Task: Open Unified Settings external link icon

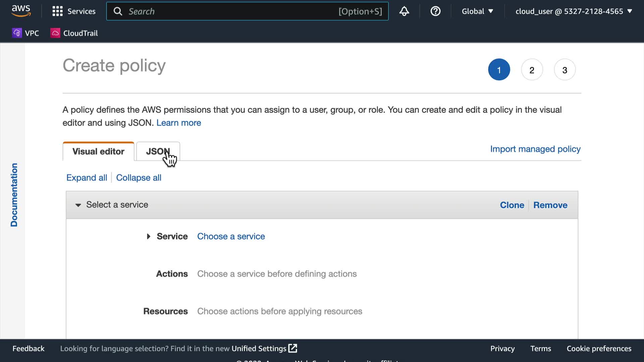Action: pos(293,348)
